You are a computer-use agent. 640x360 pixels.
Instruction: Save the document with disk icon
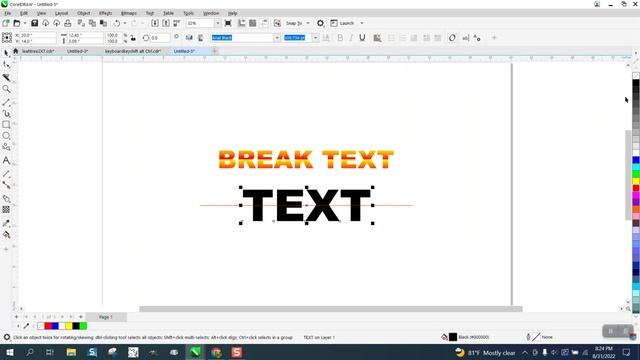[34, 23]
